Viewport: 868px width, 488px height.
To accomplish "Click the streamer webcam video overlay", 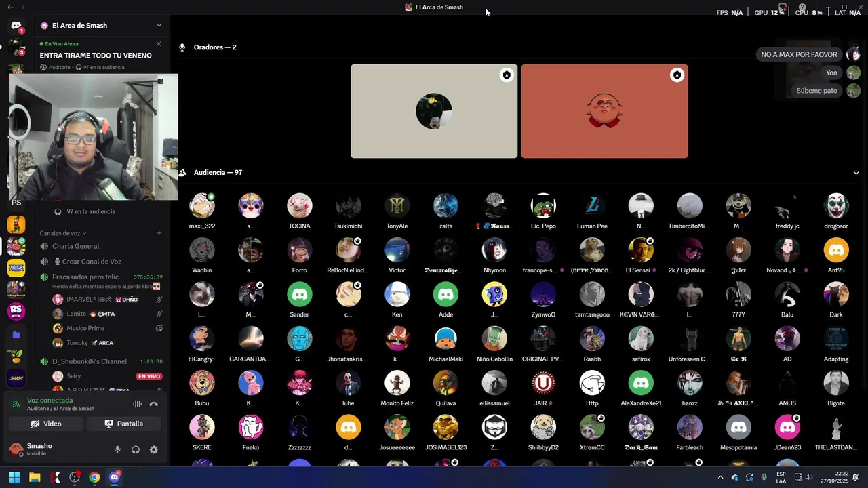I will (93, 137).
